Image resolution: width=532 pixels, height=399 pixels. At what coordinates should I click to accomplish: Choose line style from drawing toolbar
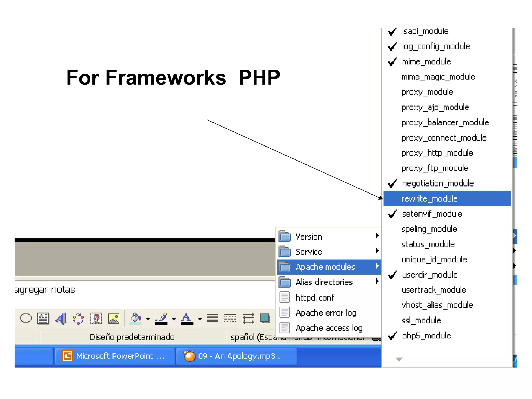[212, 318]
